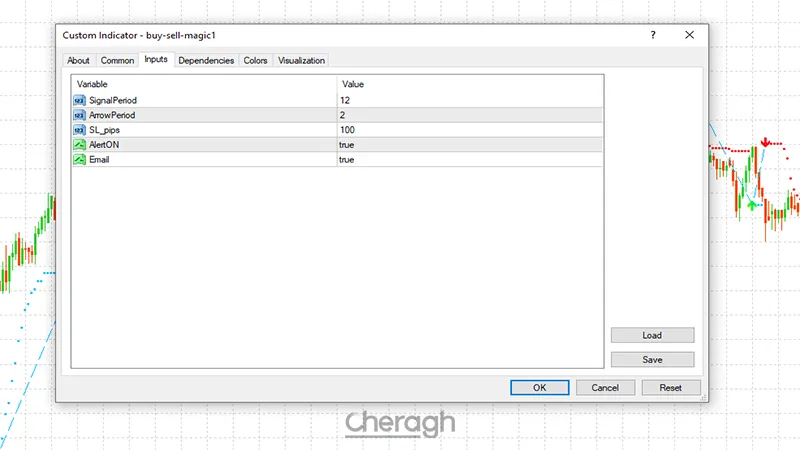Click the SL_pips integer variable icon
This screenshot has height=450, width=800.
tap(80, 130)
